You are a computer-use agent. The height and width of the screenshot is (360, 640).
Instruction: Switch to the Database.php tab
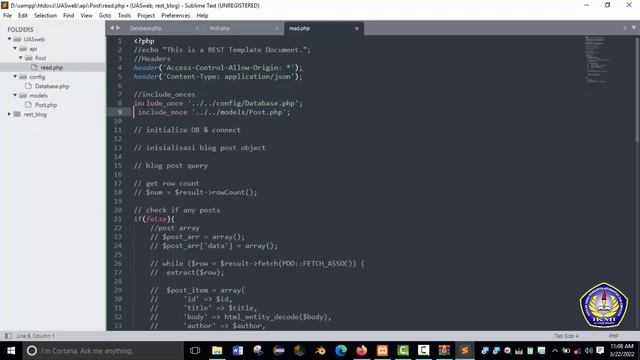[146, 28]
